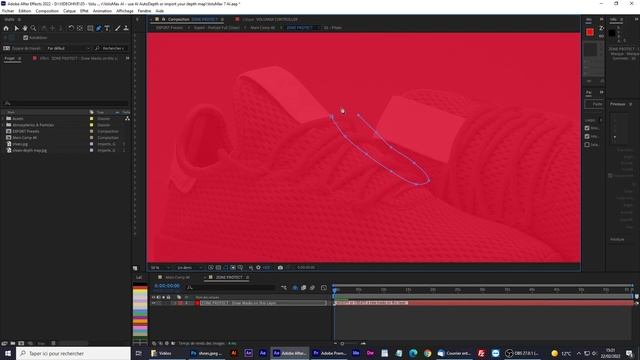Screen dimensions: 640x360
Task: Open the workspace 'Par défaut' dropdown
Action: pos(68,48)
